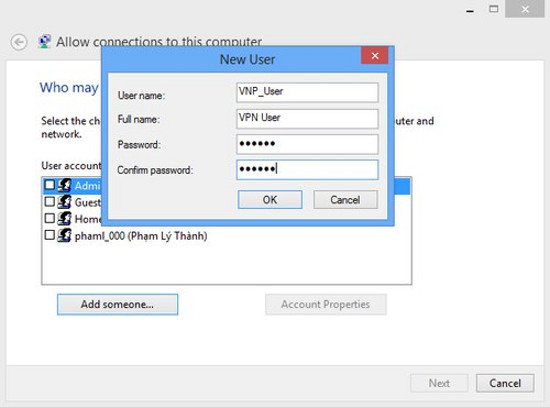Image resolution: width=550 pixels, height=408 pixels.
Task: Click the User name field containing VNP_User
Action: [307, 92]
